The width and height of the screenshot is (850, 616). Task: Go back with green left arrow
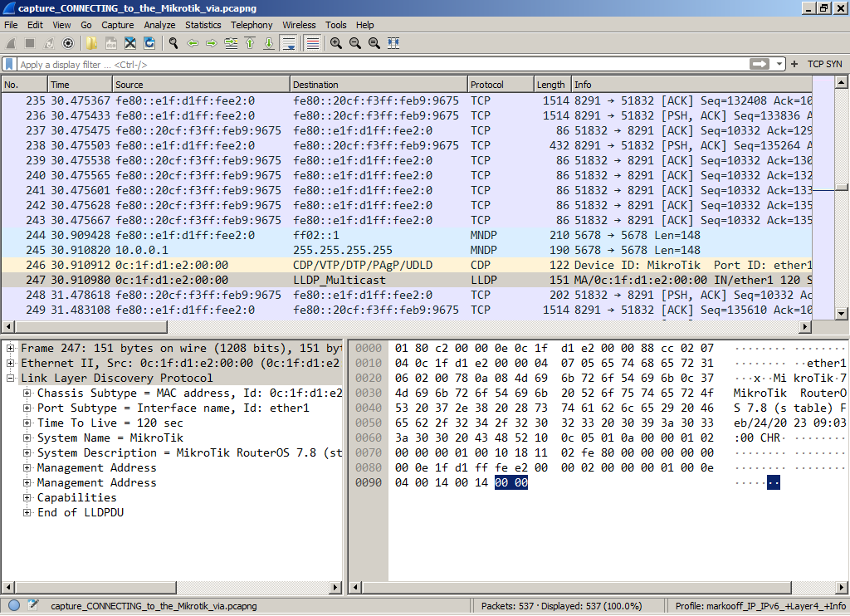(x=193, y=43)
